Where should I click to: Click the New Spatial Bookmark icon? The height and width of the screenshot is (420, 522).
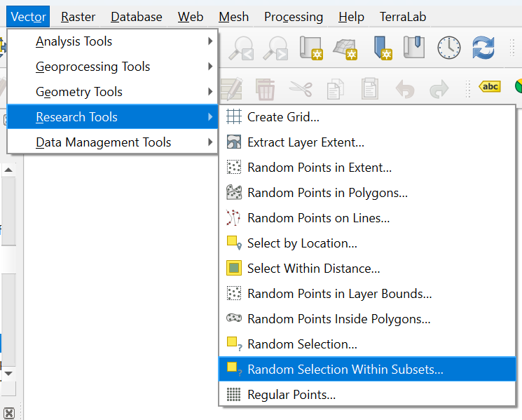pyautogui.click(x=380, y=48)
